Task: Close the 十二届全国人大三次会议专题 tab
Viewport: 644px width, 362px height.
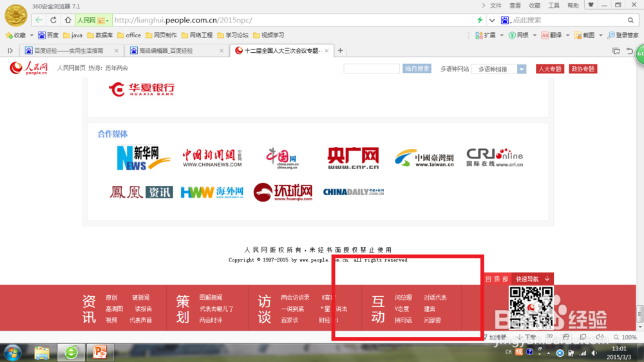Action: pos(327,50)
